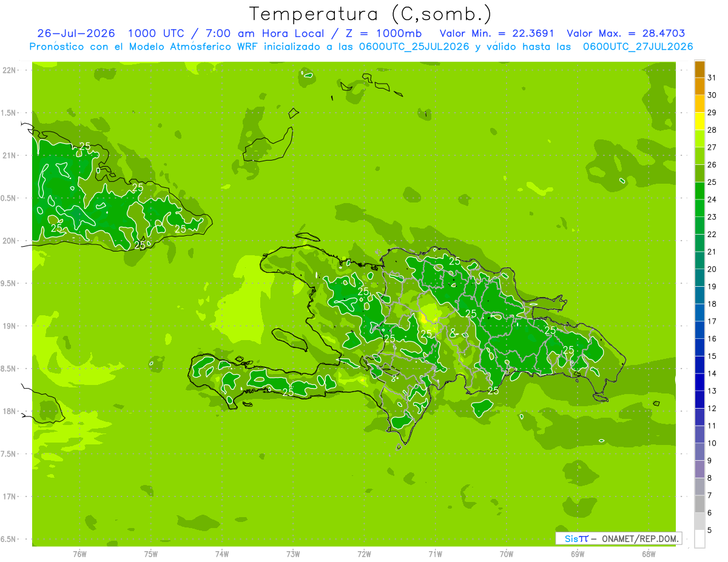The height and width of the screenshot is (562, 728).
Task: Pick the gray legend swatch between 6 and 7
Action: (x=699, y=504)
